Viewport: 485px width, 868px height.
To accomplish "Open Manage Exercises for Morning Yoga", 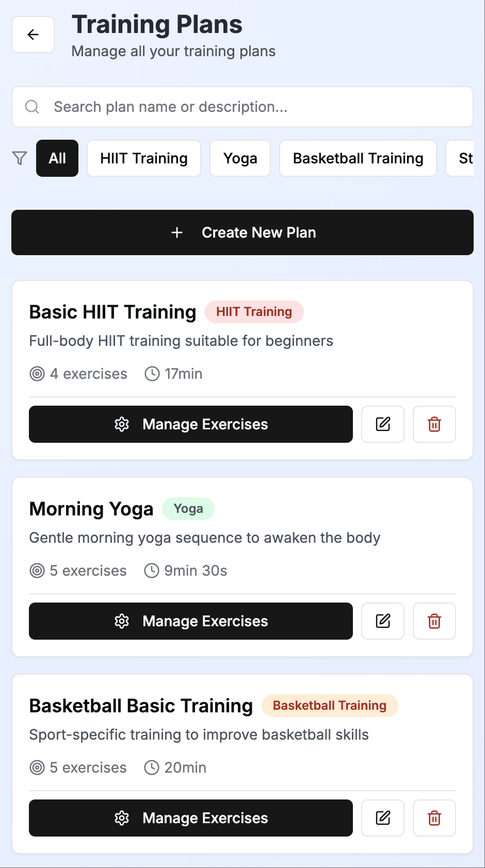I will click(x=190, y=621).
